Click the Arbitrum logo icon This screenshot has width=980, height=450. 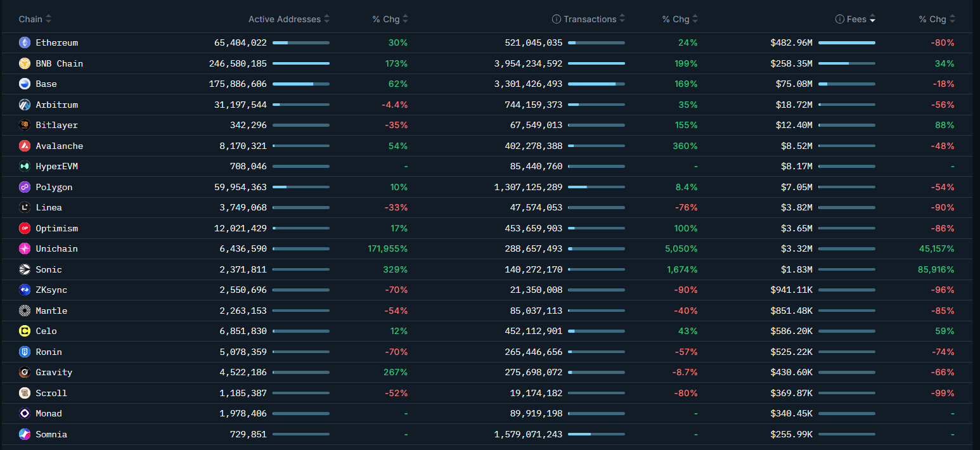[x=25, y=105]
